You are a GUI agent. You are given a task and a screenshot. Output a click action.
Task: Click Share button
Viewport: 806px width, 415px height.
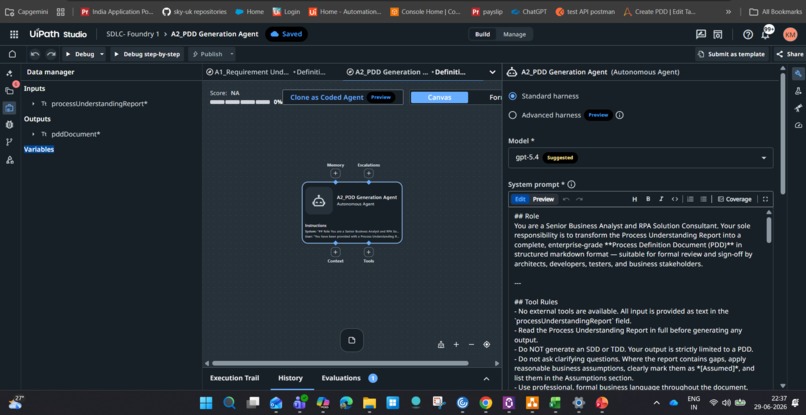click(790, 54)
